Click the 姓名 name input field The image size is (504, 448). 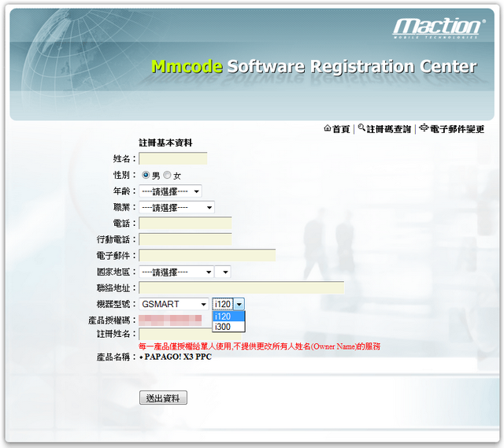(x=173, y=158)
